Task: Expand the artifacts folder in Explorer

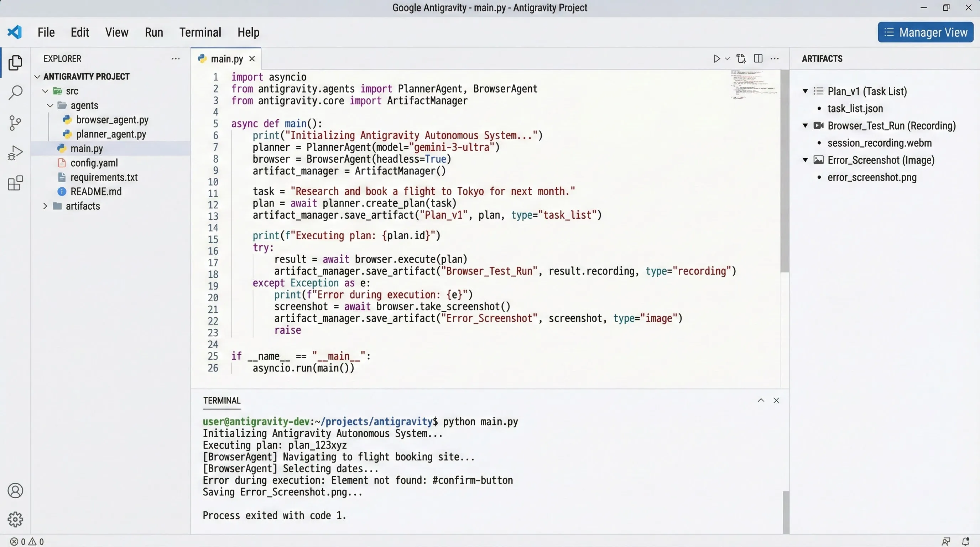Action: point(45,206)
